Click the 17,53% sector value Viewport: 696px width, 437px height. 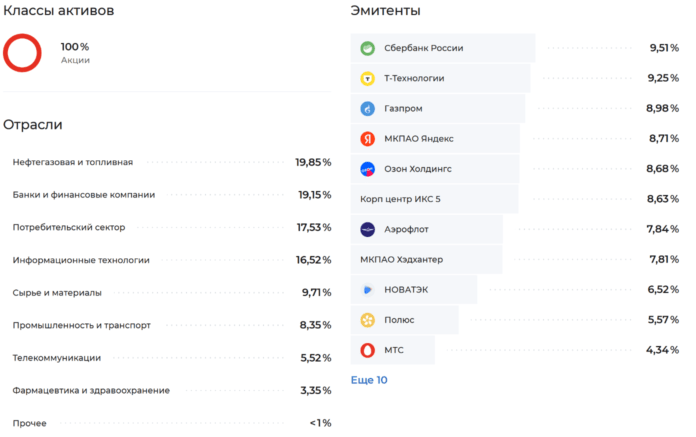point(314,227)
